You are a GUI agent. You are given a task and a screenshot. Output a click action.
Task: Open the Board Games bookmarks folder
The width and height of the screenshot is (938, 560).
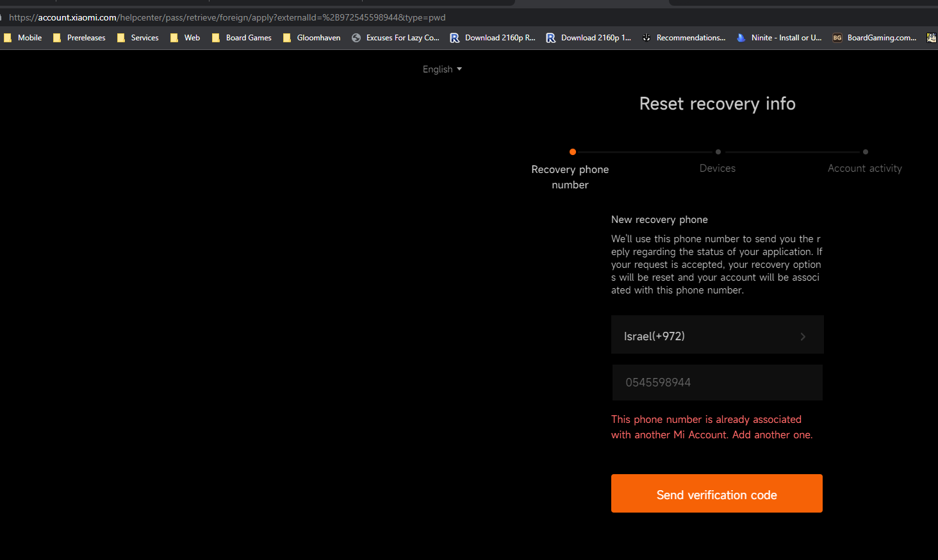click(x=242, y=38)
